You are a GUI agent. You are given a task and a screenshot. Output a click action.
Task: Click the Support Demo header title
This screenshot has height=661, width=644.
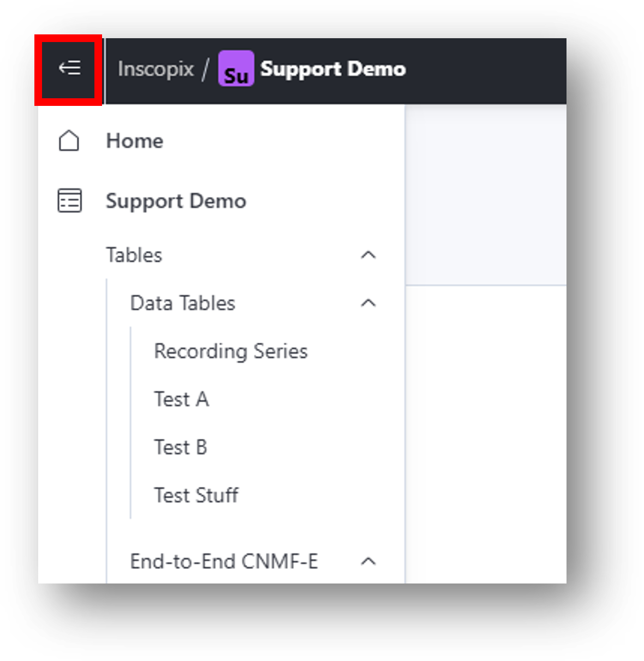pyautogui.click(x=333, y=69)
